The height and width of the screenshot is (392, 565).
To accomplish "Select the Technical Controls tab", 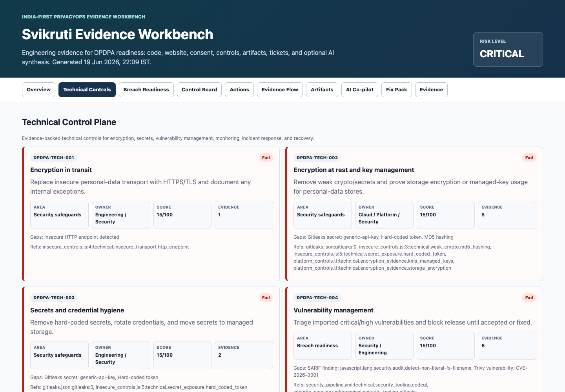I will coord(87,90).
